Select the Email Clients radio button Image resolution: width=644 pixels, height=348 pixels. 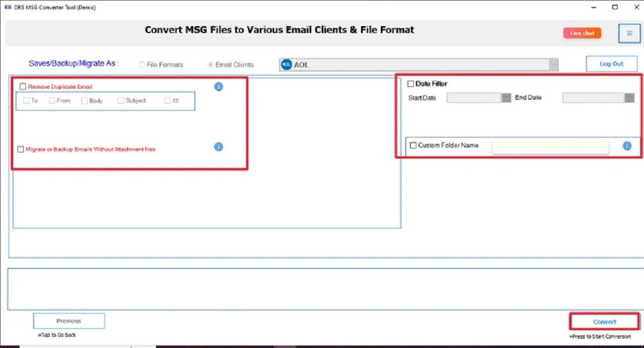coord(211,65)
